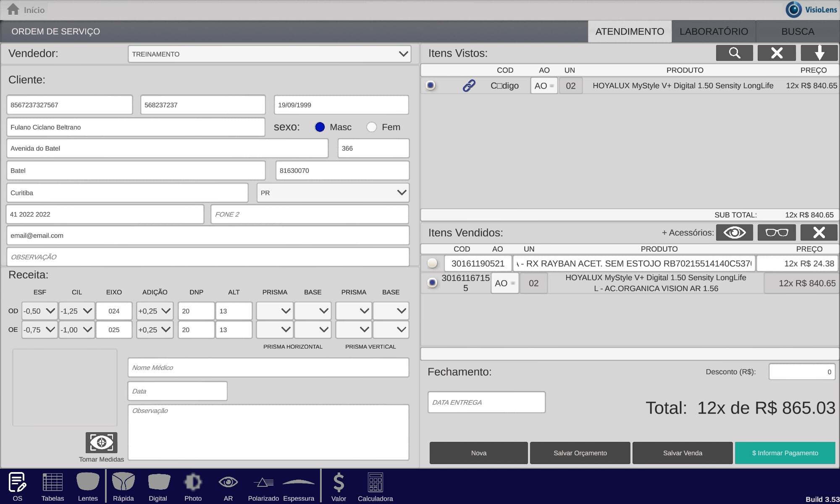Click the DATA ENTREGA field

[x=486, y=402]
